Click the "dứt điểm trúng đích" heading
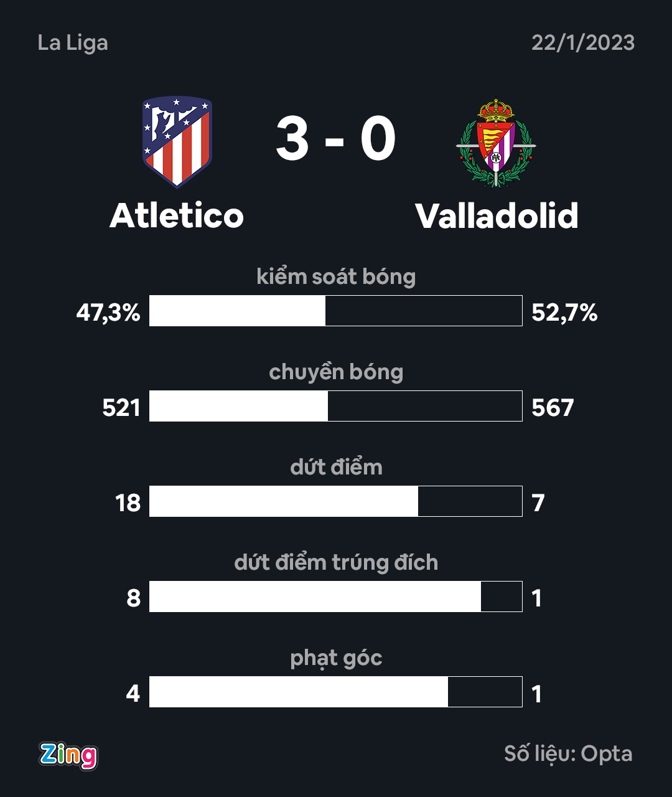672x797 pixels. coord(336,563)
